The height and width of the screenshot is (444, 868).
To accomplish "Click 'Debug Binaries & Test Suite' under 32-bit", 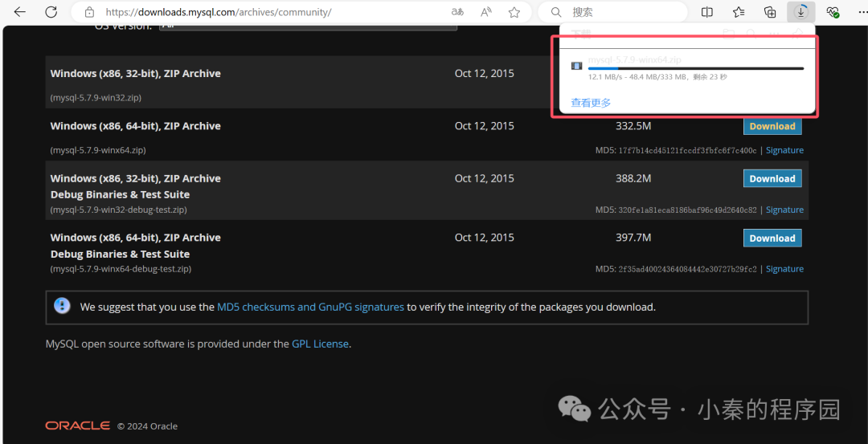I will pyautogui.click(x=120, y=194).
